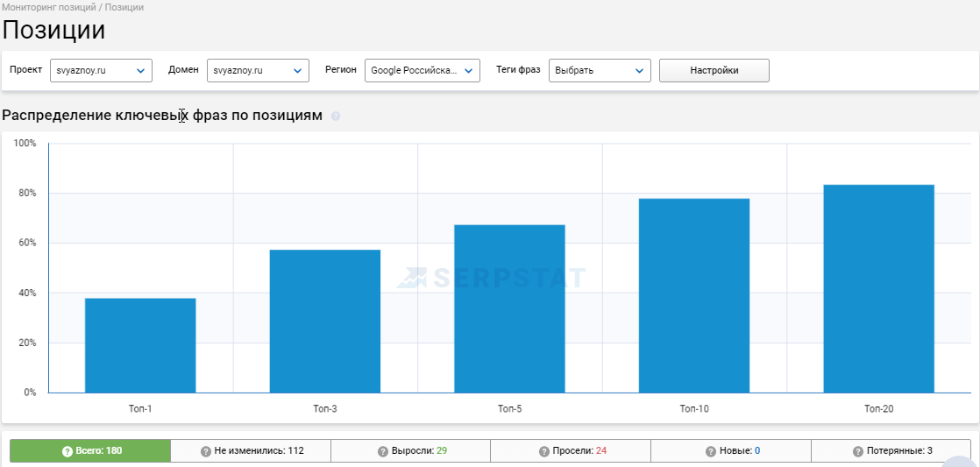Click help icon beside chart title

(336, 117)
